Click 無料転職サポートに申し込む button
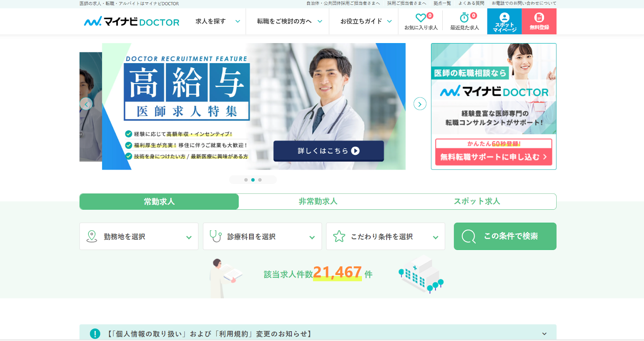Viewport: 644px width, 341px height. click(493, 157)
